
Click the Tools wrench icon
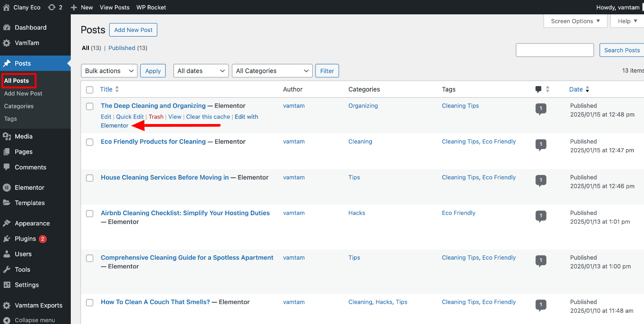pyautogui.click(x=6, y=269)
